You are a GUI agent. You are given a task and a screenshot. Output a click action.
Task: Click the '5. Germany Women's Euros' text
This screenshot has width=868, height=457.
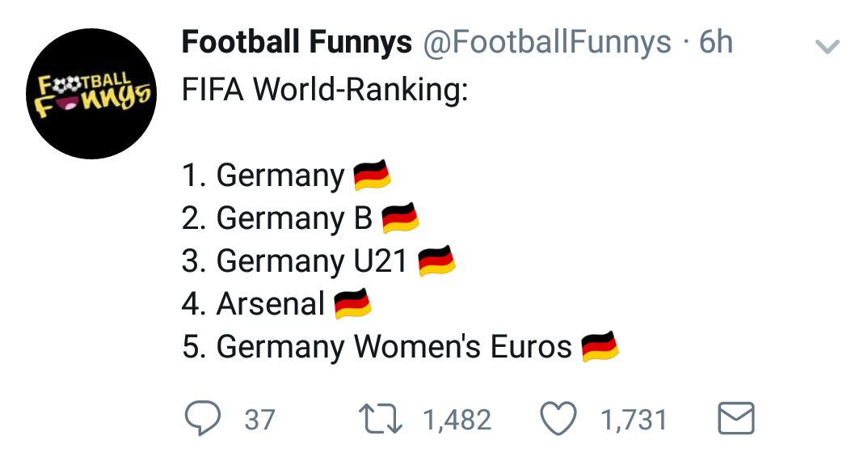(377, 347)
